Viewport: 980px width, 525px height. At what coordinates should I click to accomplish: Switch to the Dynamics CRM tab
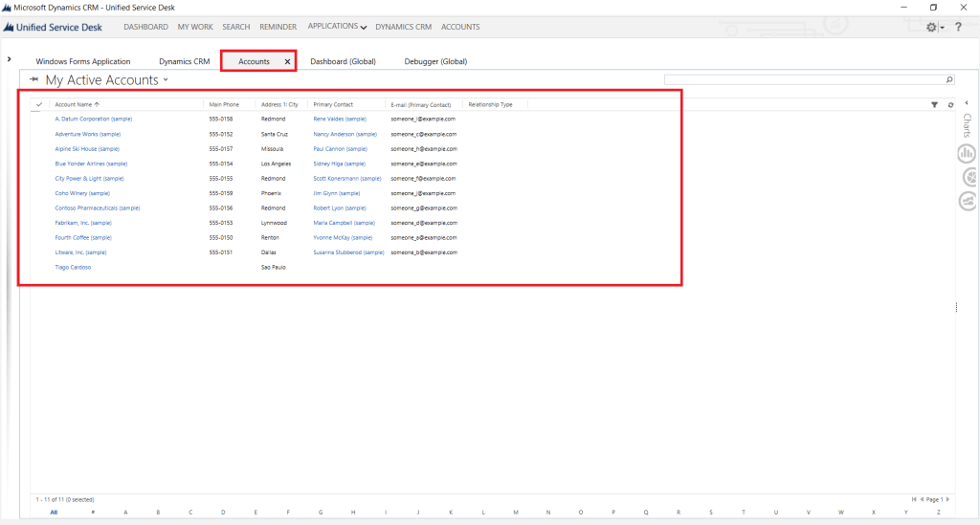click(185, 61)
